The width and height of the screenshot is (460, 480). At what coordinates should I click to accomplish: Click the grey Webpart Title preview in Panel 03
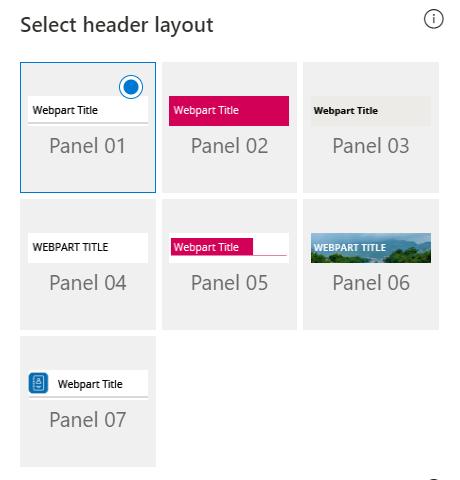coord(371,111)
